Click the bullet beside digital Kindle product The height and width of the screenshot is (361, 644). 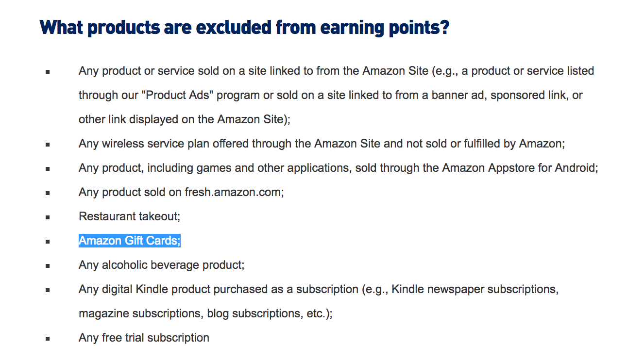coord(48,290)
